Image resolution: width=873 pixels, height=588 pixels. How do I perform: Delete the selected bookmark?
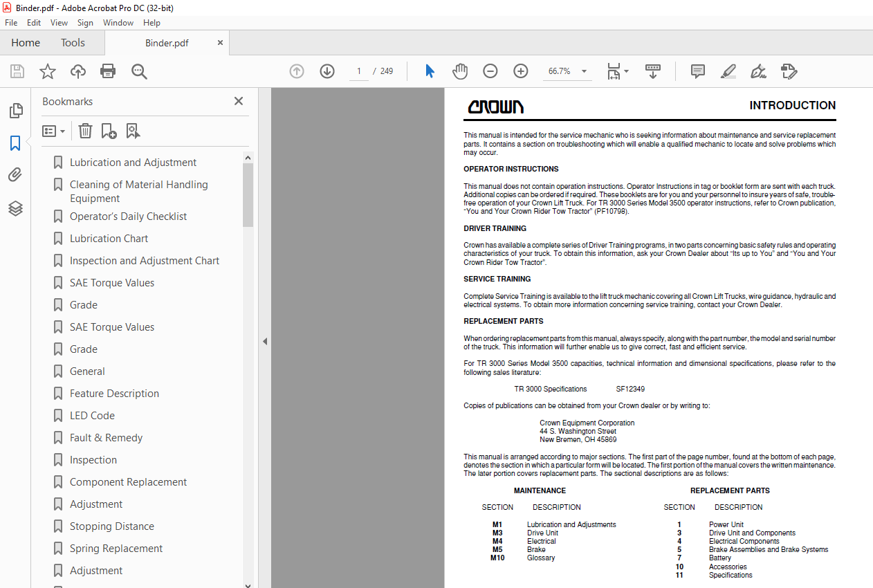click(85, 131)
